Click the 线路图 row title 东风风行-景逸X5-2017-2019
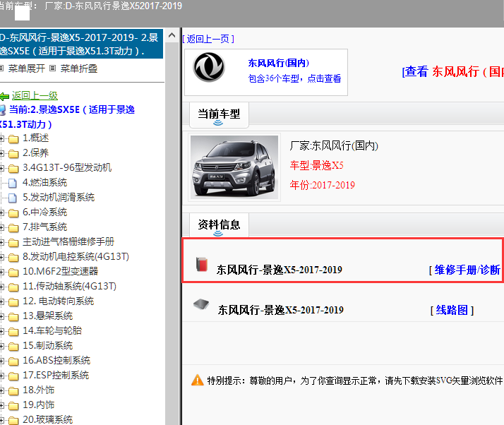504x425 pixels. click(x=281, y=310)
